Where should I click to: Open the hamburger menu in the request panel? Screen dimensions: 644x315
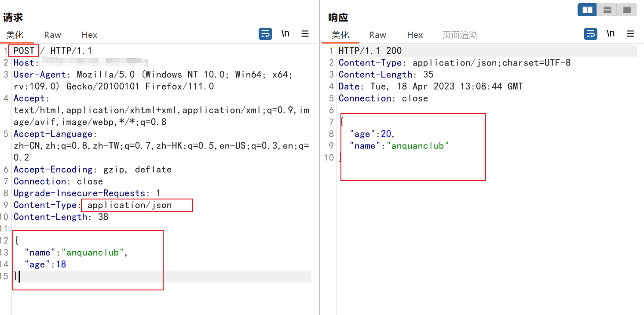click(305, 33)
